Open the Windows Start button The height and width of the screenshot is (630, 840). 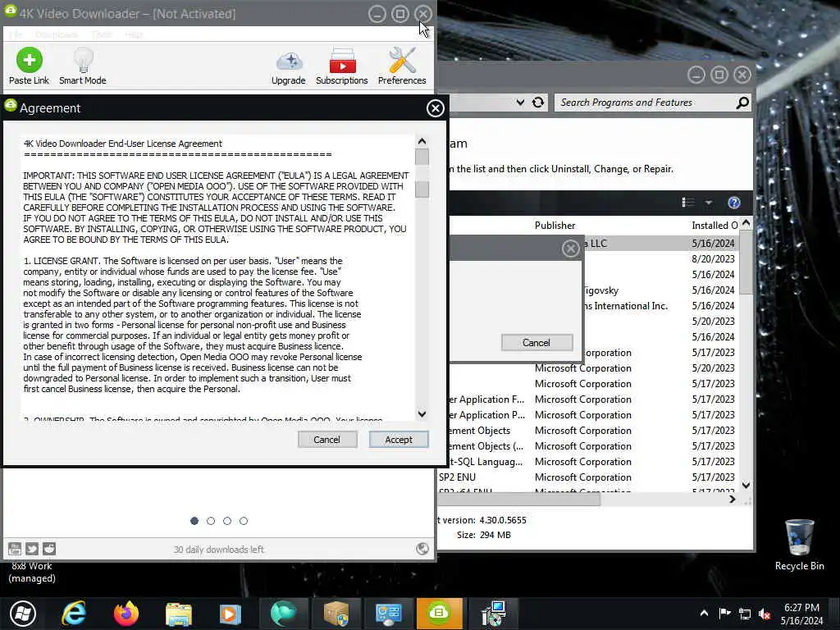pyautogui.click(x=22, y=614)
